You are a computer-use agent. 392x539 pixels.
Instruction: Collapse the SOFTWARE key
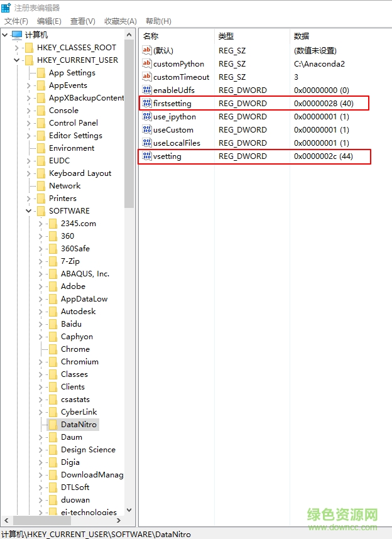click(x=28, y=210)
